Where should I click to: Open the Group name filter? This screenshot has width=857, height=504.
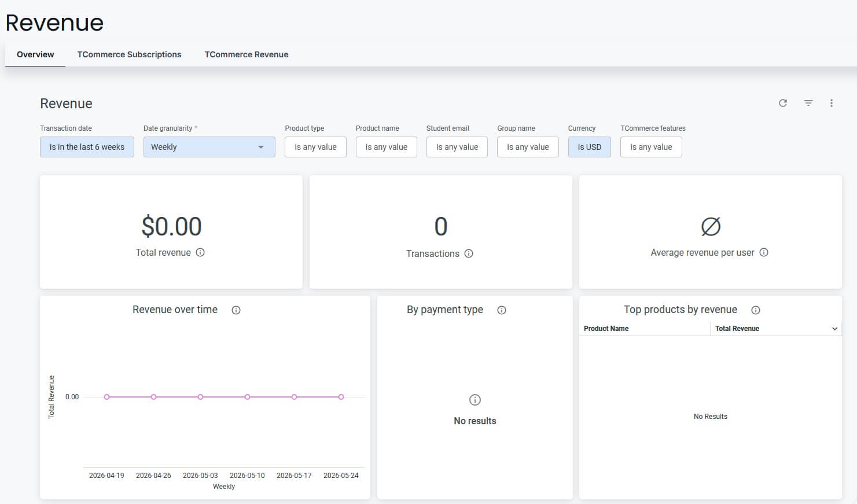pos(528,147)
